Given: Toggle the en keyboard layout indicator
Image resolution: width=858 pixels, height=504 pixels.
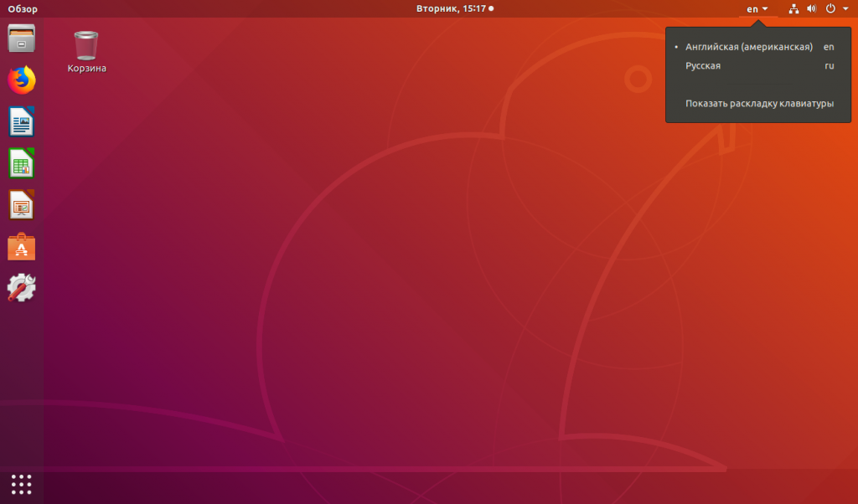Looking at the screenshot, I should pyautogui.click(x=752, y=9).
